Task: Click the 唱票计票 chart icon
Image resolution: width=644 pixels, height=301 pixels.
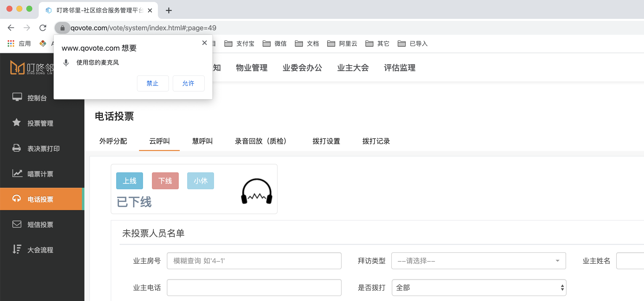Action: (x=17, y=173)
